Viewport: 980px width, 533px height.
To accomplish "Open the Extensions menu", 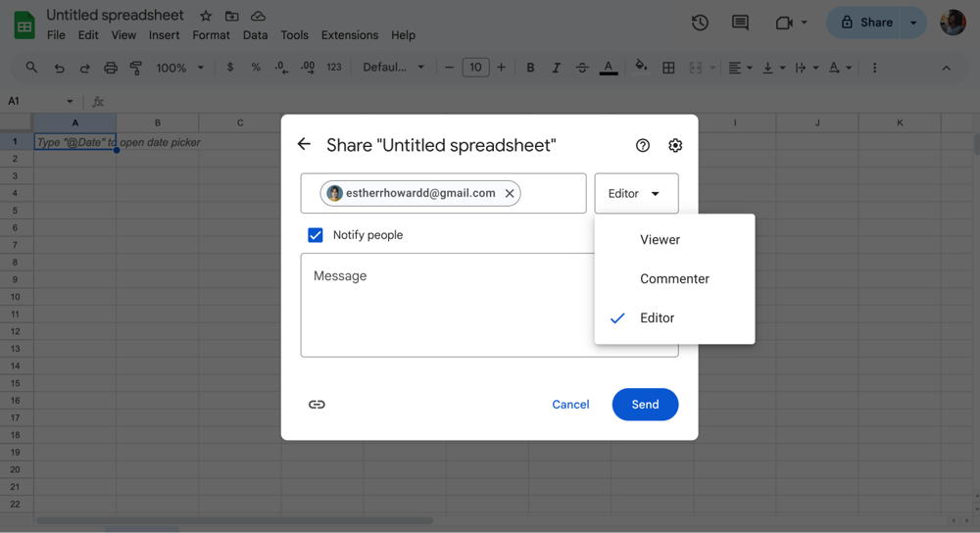I will (x=349, y=35).
